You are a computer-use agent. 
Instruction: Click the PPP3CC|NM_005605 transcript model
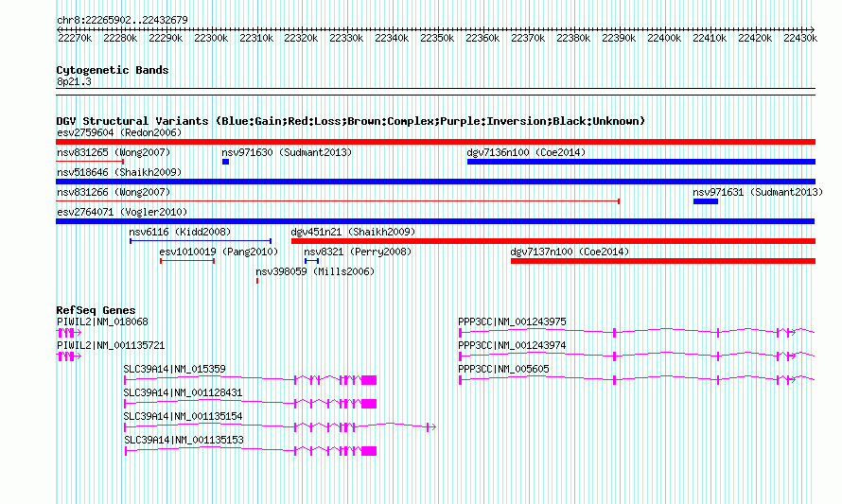637,380
